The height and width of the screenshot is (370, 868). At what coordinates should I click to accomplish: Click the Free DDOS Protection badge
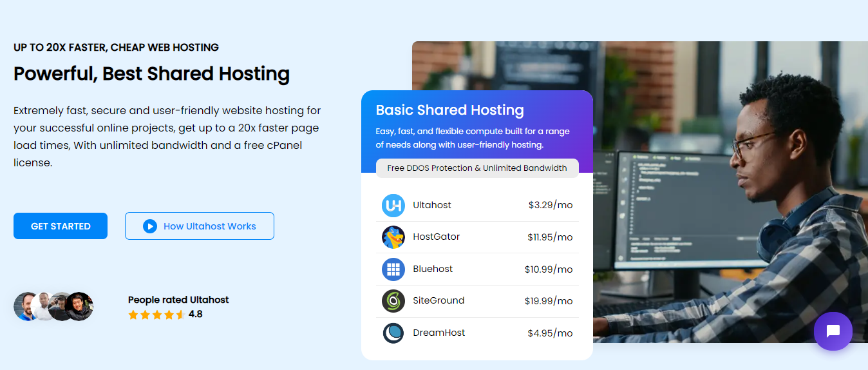[x=477, y=168]
